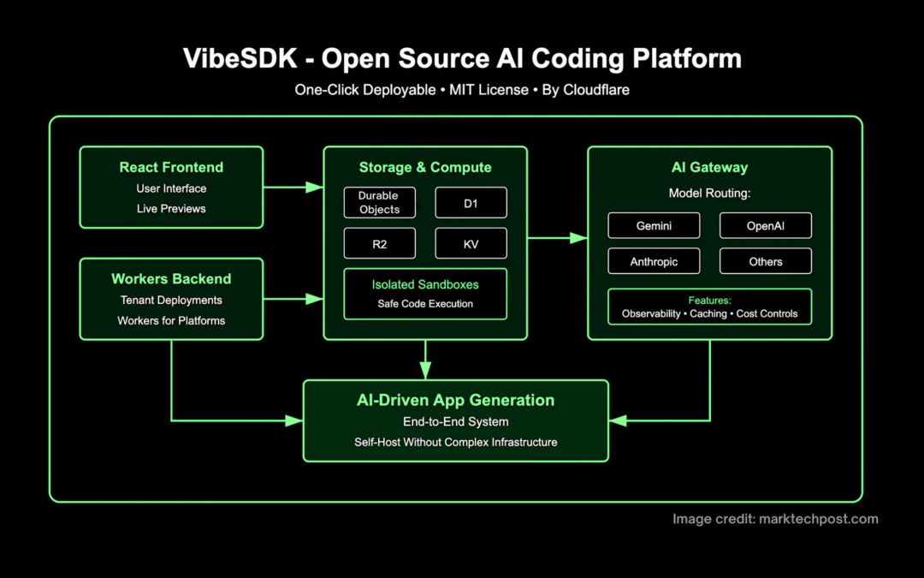
Task: Click the "Workers for Platforms" label
Action: click(x=171, y=320)
